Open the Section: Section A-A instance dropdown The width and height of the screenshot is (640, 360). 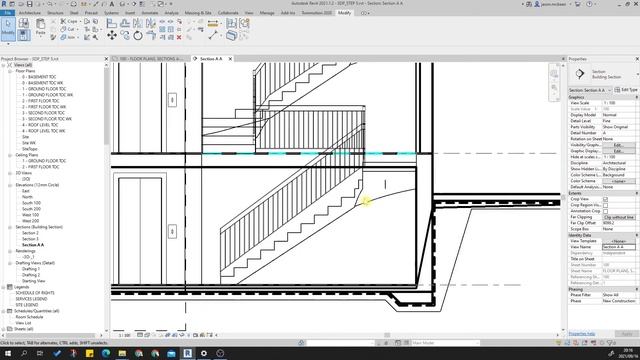tap(590, 90)
